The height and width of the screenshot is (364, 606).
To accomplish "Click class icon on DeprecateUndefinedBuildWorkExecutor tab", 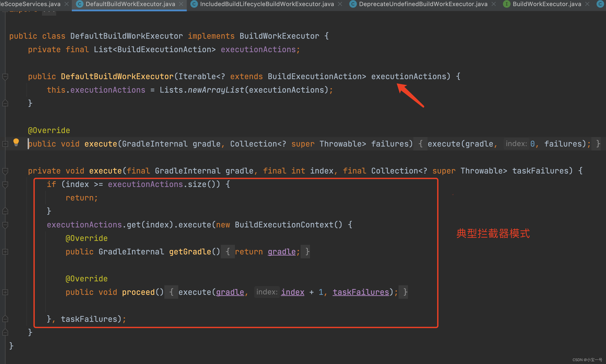I will click(x=353, y=4).
